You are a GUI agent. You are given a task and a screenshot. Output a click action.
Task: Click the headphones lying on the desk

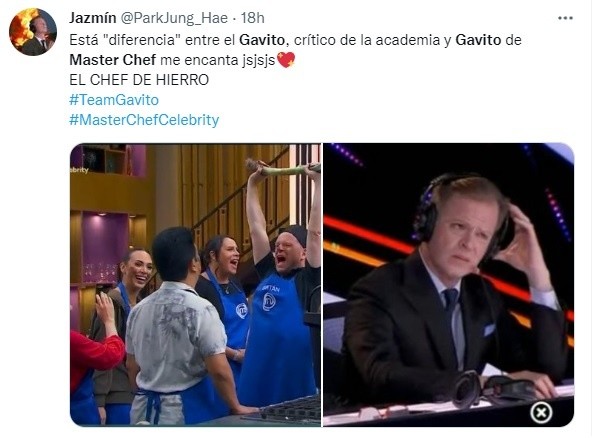[493, 389]
